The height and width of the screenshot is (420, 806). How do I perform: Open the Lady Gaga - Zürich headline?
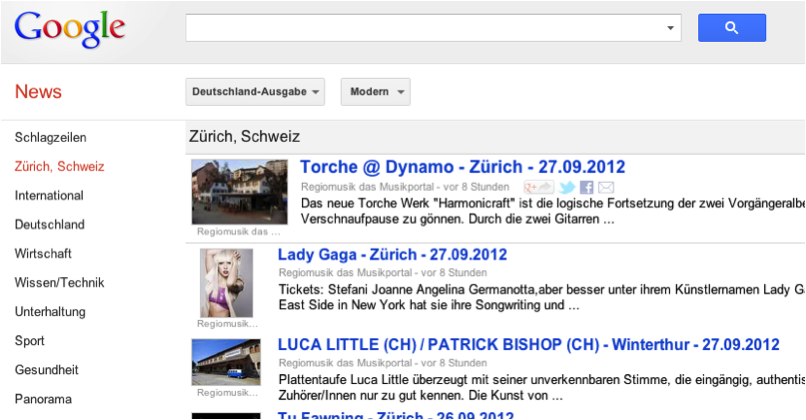pos(392,254)
